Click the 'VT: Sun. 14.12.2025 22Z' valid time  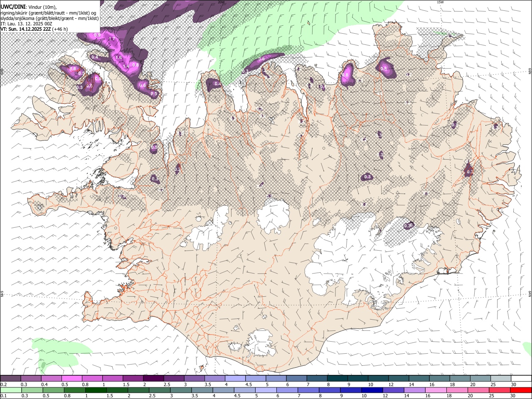[26, 29]
